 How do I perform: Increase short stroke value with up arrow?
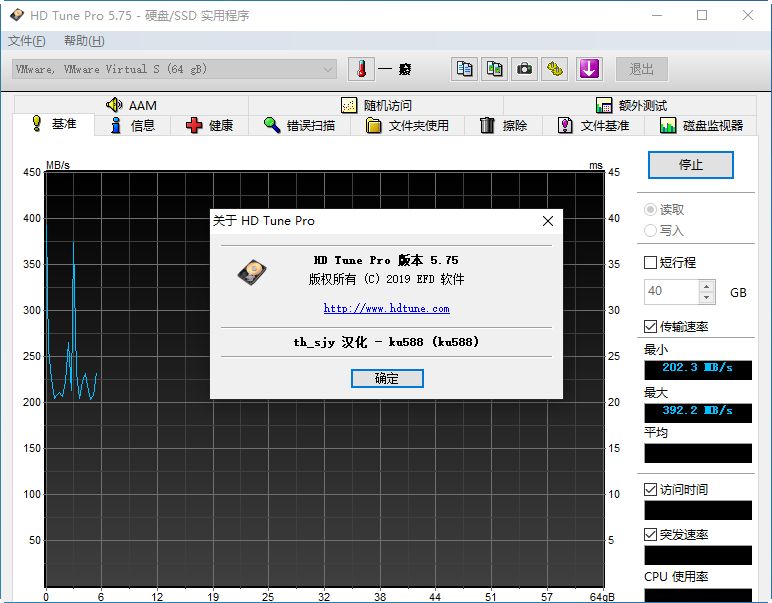[x=707, y=286]
